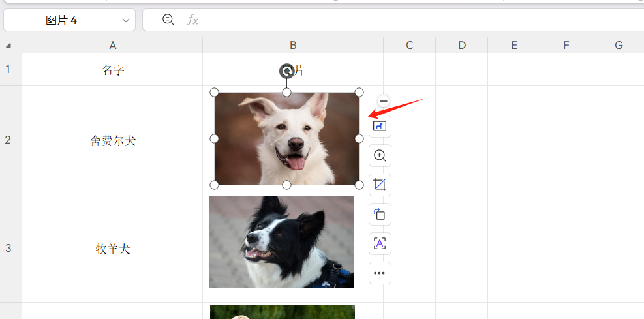Select column C header
Image resolution: width=644 pixels, height=319 pixels.
(409, 45)
